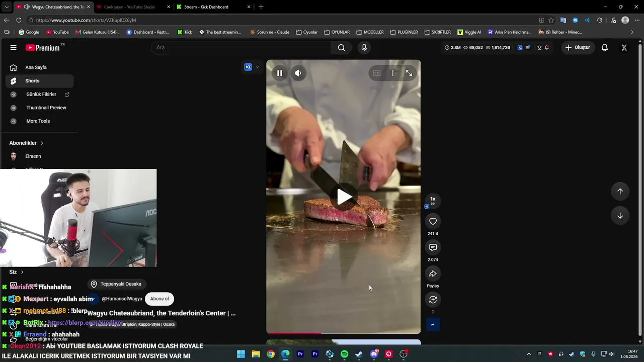Screen dimensions: 644x362
Task: Open the SKRİPTLER bookmarks folder
Action: point(438,32)
